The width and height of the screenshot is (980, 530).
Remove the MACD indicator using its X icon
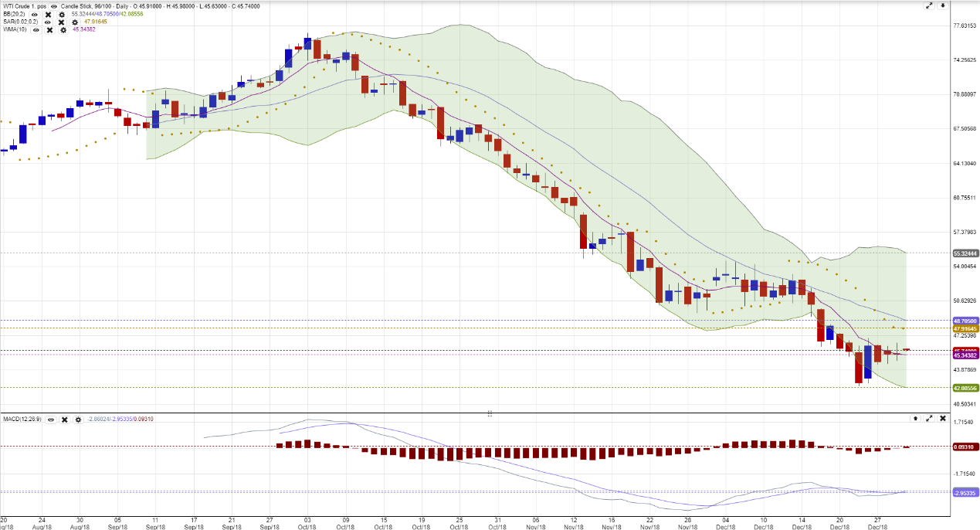(65, 419)
